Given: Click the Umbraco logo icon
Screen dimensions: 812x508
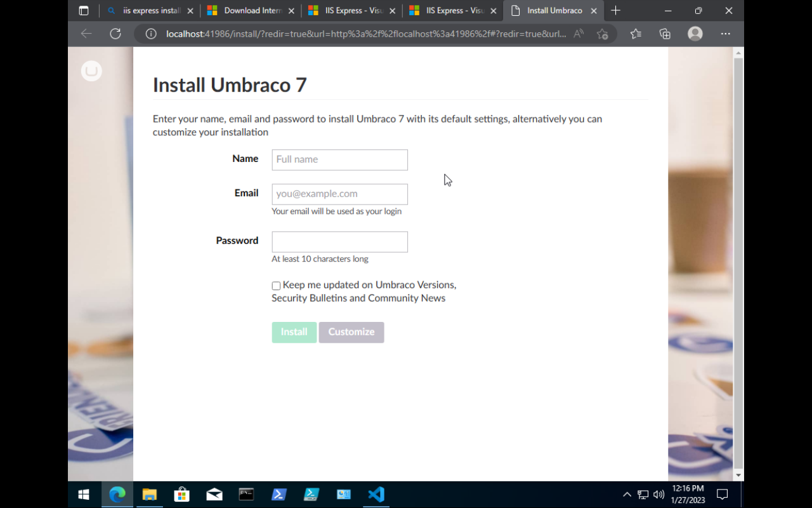Looking at the screenshot, I should pyautogui.click(x=91, y=71).
